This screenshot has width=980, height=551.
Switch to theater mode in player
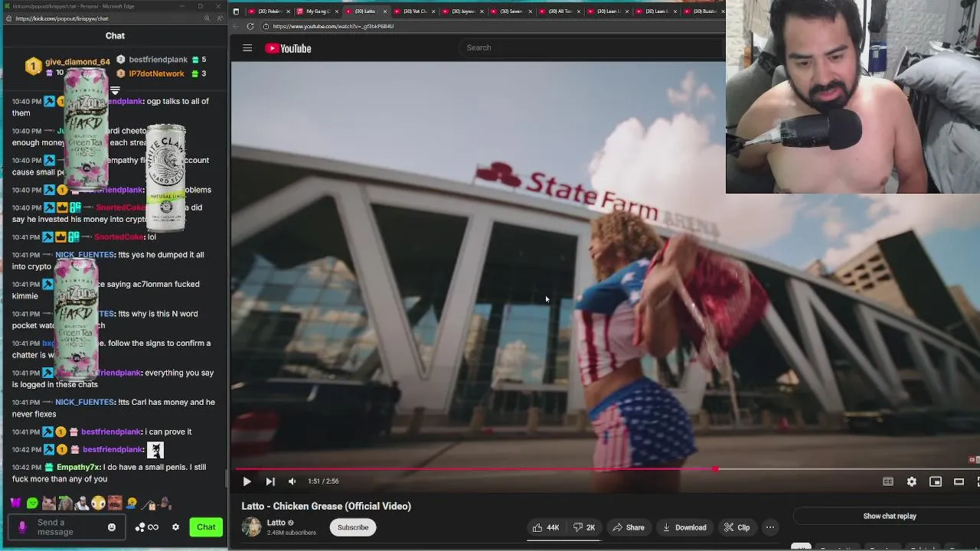tap(959, 481)
